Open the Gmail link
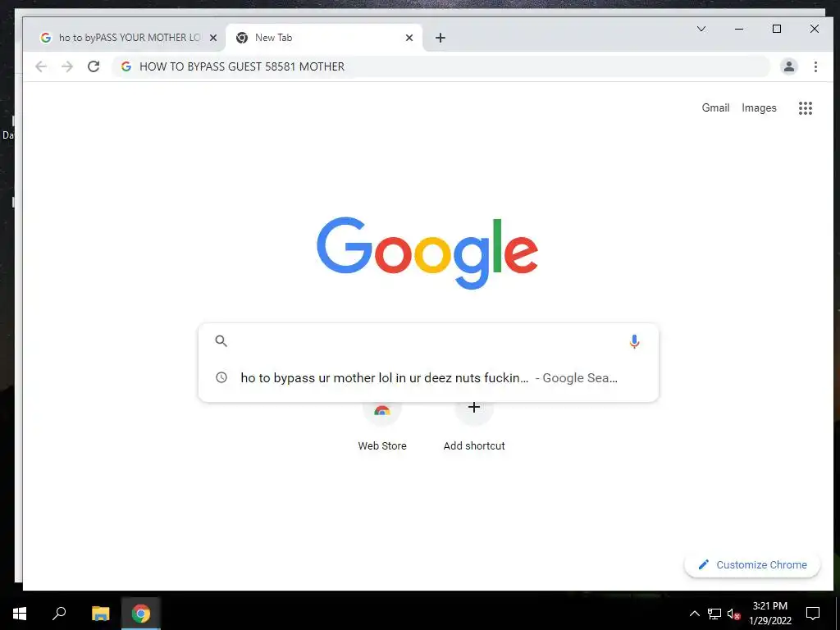 click(x=715, y=107)
